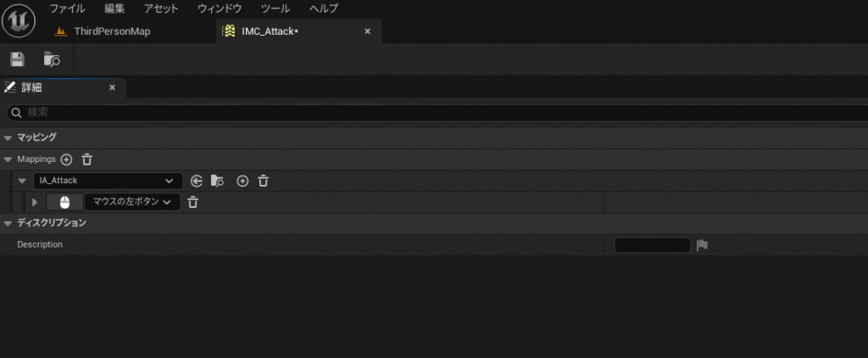Collapse the IA_Attack mapping row

(x=22, y=181)
